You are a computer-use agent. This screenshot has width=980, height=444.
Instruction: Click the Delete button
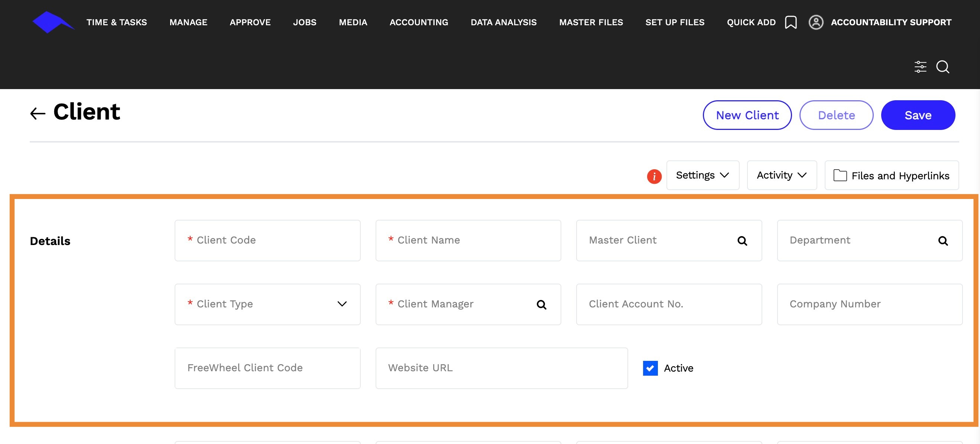(836, 115)
